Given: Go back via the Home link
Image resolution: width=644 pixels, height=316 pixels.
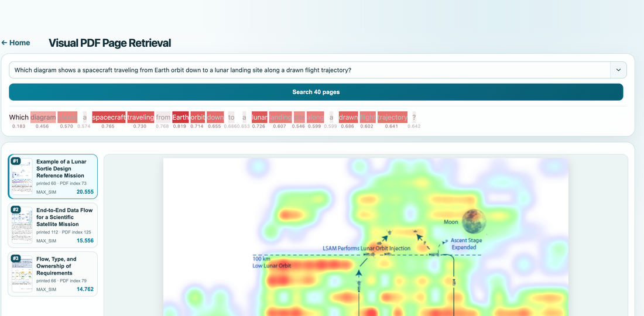Looking at the screenshot, I should (16, 43).
